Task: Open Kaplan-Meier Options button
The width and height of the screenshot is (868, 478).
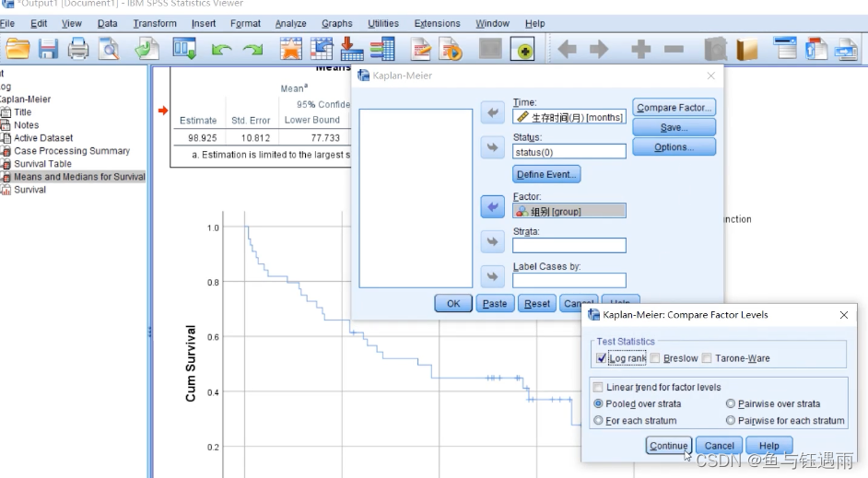Action: click(x=674, y=147)
